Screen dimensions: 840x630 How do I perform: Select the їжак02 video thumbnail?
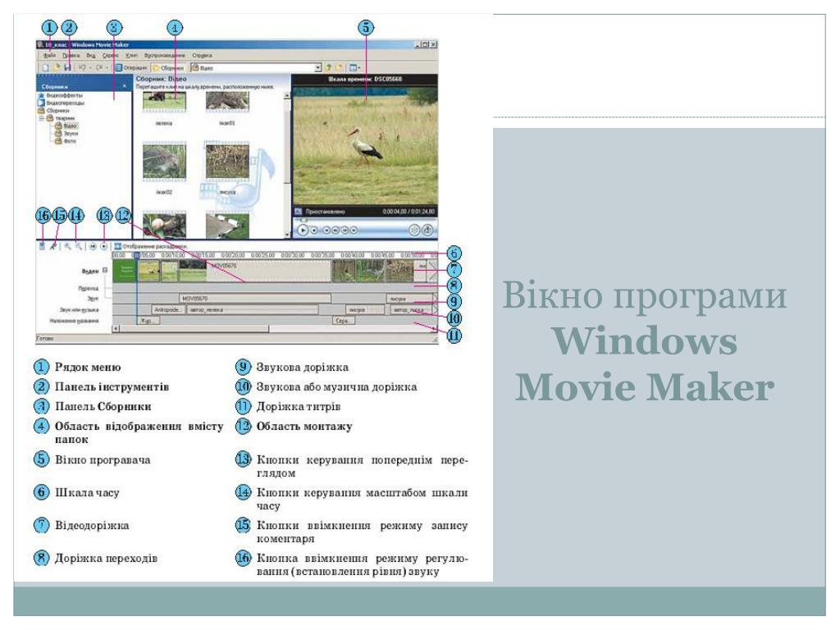(x=164, y=162)
